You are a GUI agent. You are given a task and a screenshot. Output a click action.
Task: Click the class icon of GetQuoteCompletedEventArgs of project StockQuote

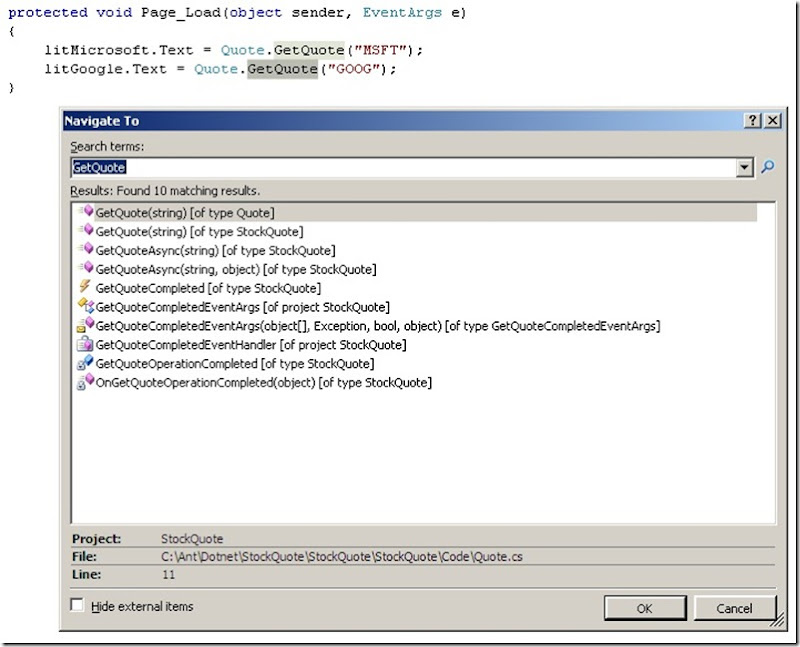(86, 306)
